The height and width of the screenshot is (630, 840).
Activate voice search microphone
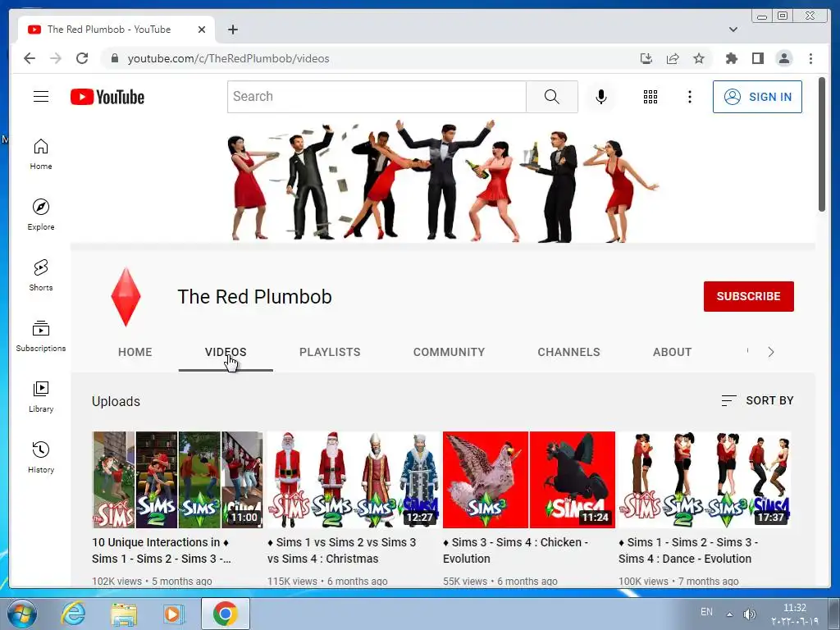(601, 97)
